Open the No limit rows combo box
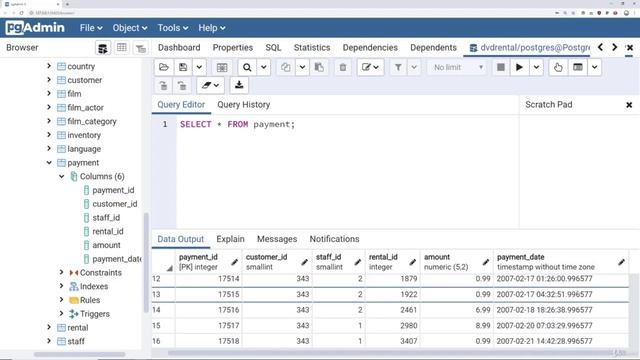640x360 pixels. 458,67
